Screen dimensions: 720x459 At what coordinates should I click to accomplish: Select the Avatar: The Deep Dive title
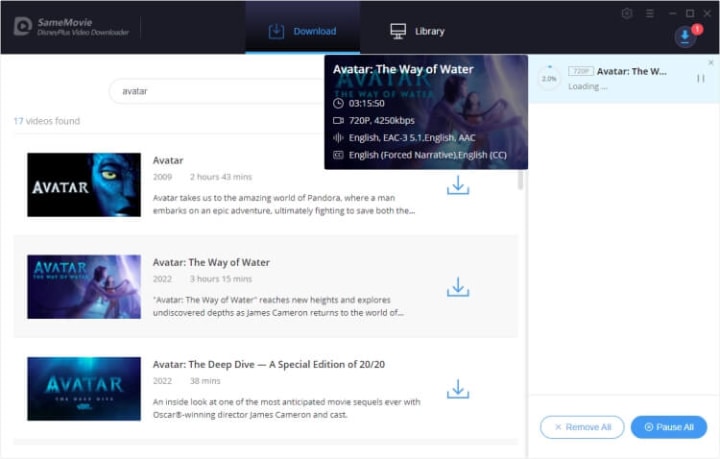(269, 364)
